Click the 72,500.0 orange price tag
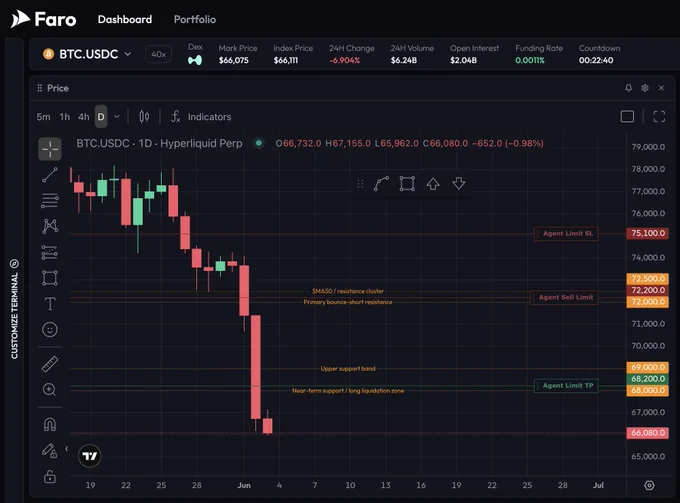 [647, 278]
